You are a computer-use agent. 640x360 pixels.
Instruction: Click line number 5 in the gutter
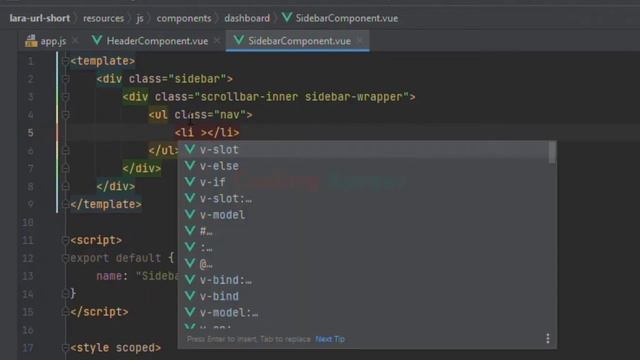pyautogui.click(x=31, y=133)
